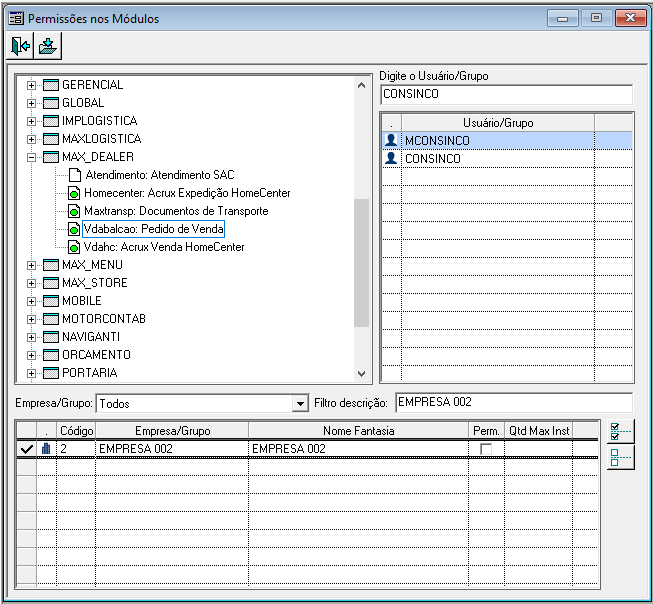This screenshot has height=604, width=653.
Task: Expand the MOBILE tree node
Action: 31,301
